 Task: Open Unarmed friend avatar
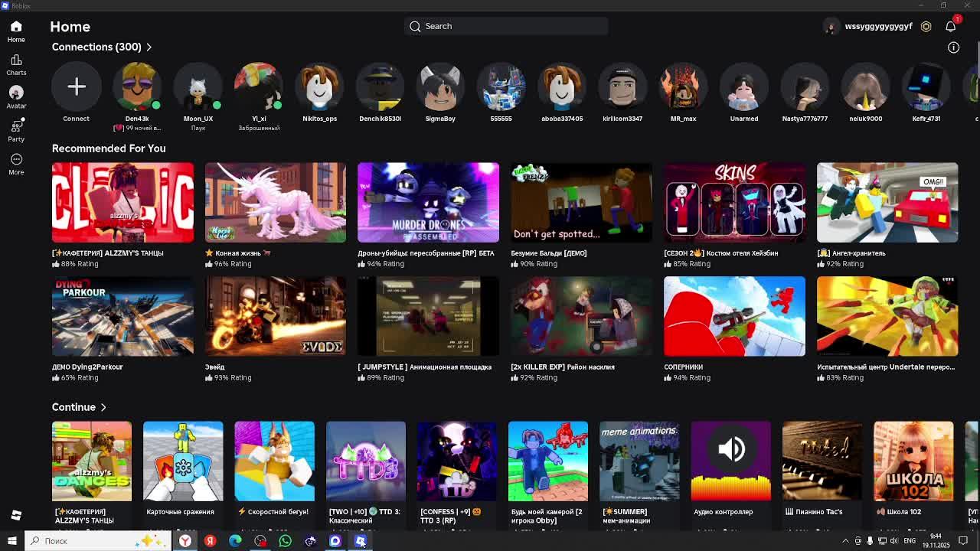[x=743, y=86]
